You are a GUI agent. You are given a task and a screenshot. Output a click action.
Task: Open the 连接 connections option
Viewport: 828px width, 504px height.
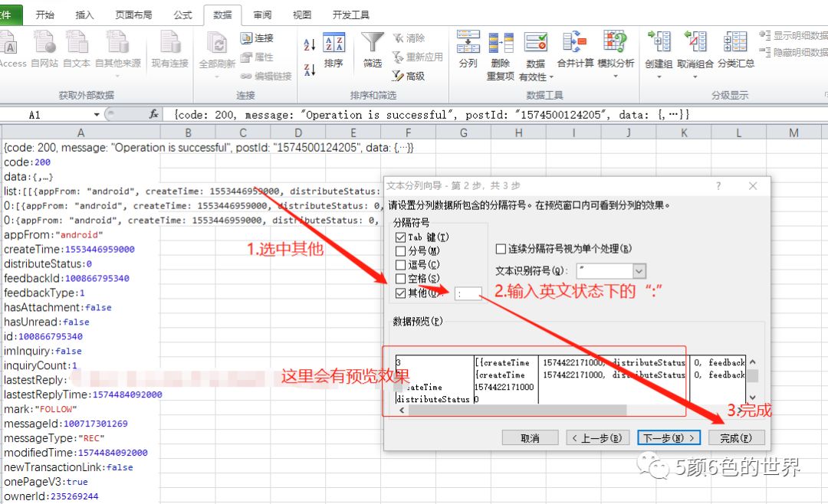(257, 38)
